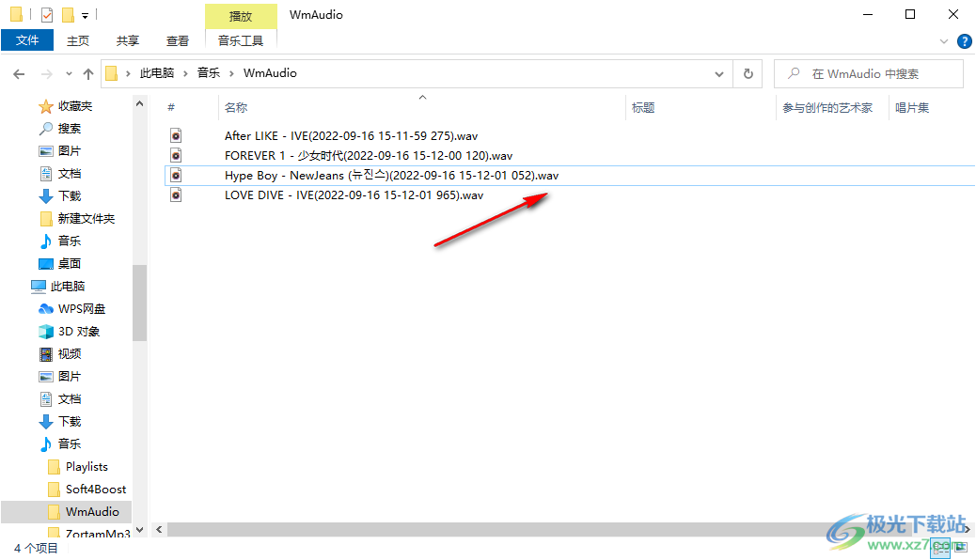Click the Back navigation arrow

(x=20, y=74)
